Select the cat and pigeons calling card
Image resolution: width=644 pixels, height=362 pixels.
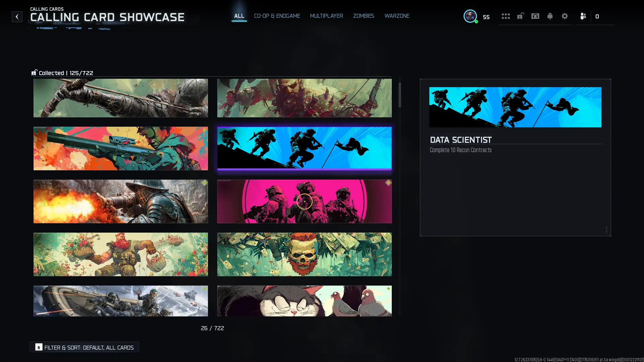(304, 301)
